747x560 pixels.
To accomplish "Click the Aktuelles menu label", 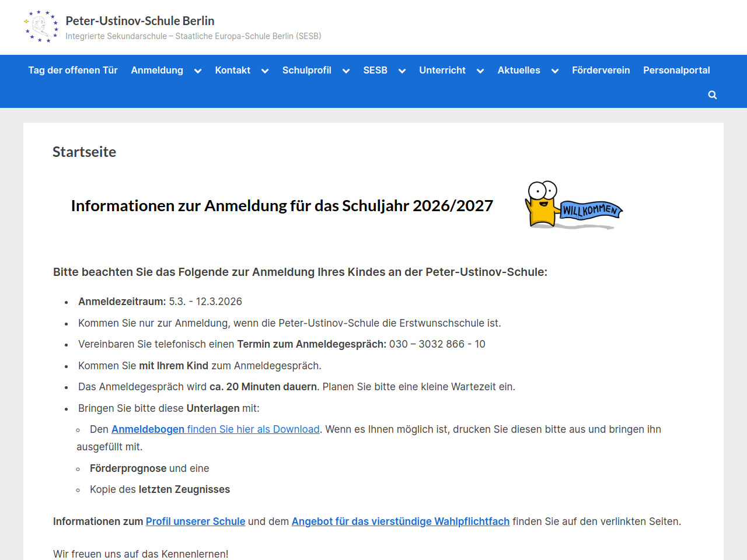I will coord(519,70).
